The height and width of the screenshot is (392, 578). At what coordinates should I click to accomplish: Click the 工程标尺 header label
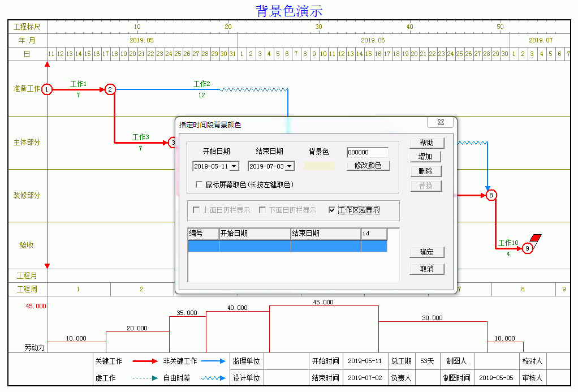[27, 27]
